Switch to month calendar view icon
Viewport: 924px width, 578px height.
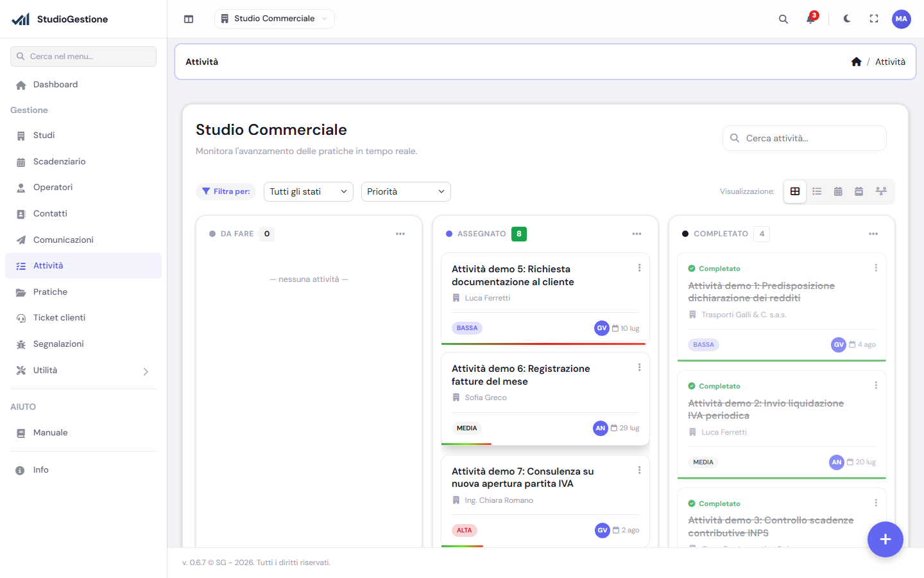pyautogui.click(x=838, y=191)
